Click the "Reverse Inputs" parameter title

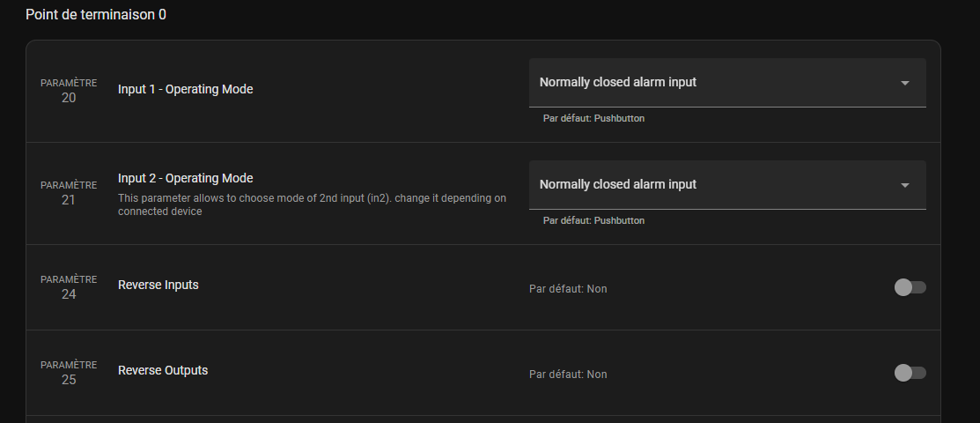158,285
